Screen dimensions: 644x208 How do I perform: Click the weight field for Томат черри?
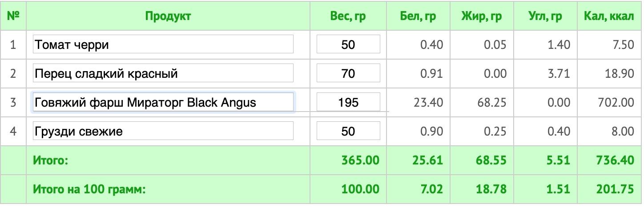coord(348,44)
